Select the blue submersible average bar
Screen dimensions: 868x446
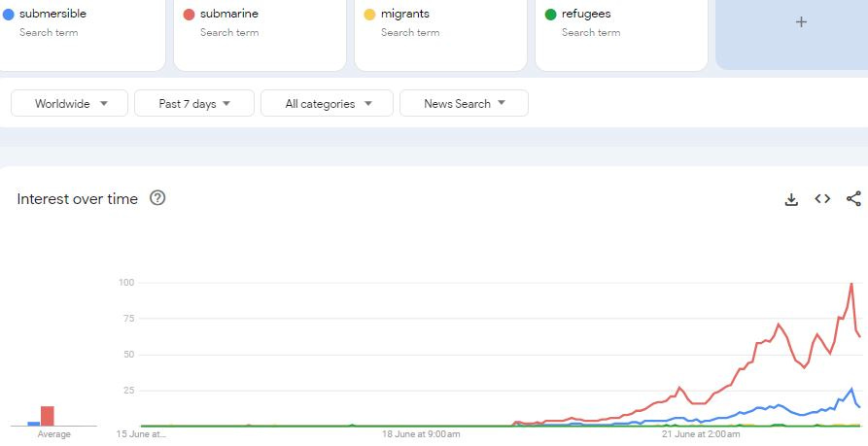click(34, 424)
